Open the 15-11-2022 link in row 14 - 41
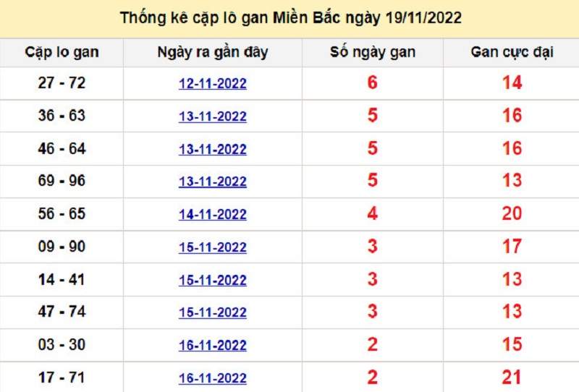This screenshot has height=392, width=579. [213, 280]
